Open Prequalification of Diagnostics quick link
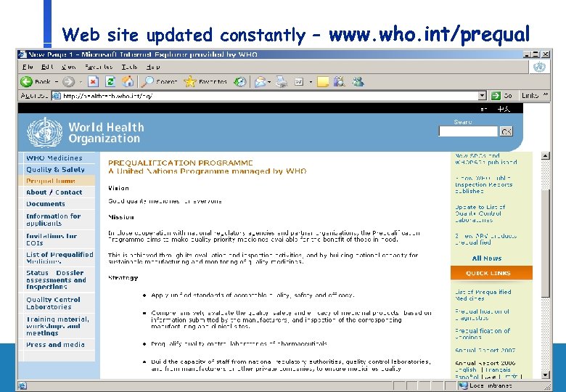The width and height of the screenshot is (566, 392). [x=482, y=314]
